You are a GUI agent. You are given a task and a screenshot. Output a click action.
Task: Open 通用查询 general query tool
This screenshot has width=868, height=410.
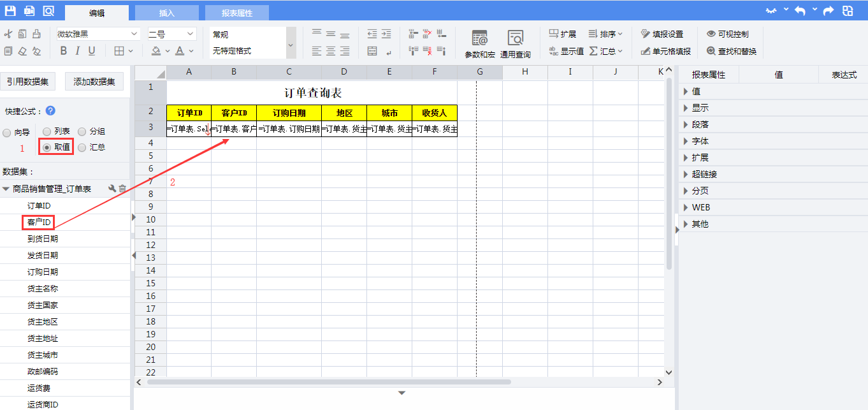[x=515, y=43]
